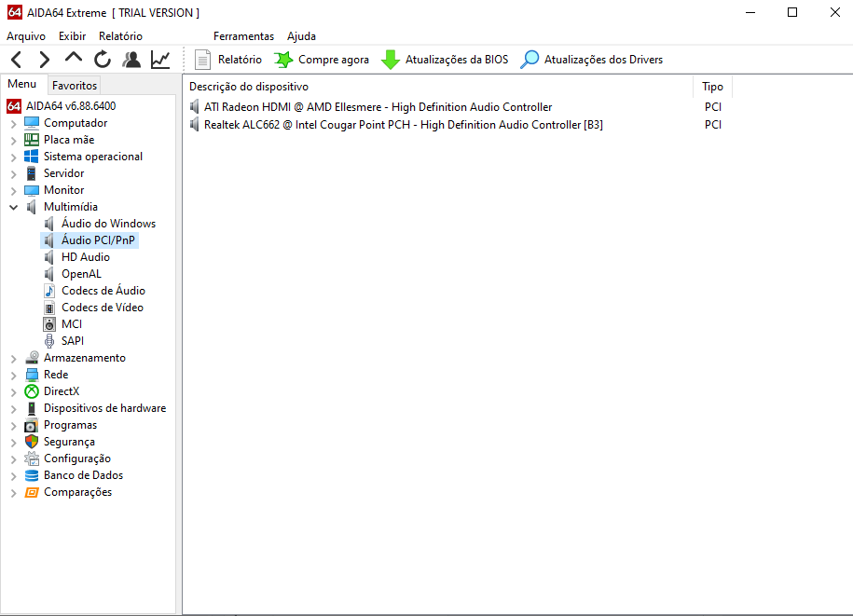Open the Exibir menu
This screenshot has height=616, width=853.
pyautogui.click(x=73, y=36)
